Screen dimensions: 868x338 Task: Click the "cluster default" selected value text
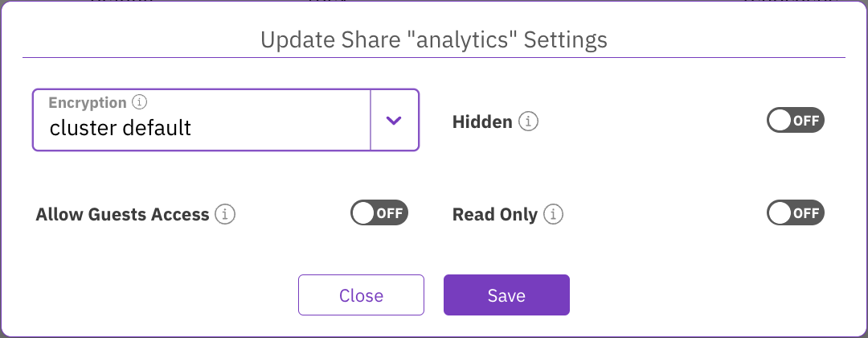[121, 127]
